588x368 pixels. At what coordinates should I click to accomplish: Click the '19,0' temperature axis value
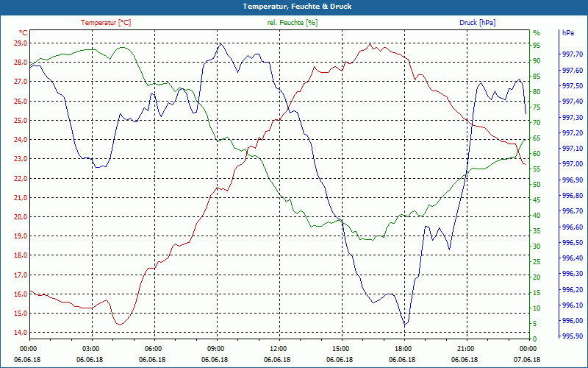pyautogui.click(x=21, y=236)
